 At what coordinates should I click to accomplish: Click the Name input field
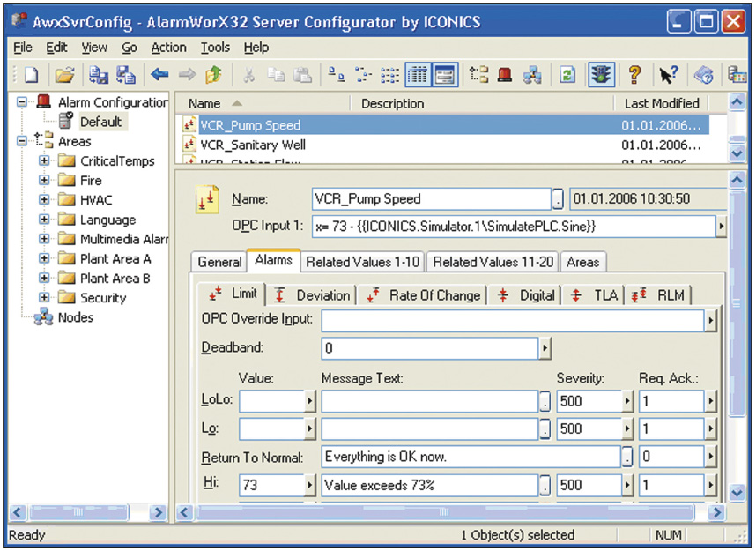[431, 198]
